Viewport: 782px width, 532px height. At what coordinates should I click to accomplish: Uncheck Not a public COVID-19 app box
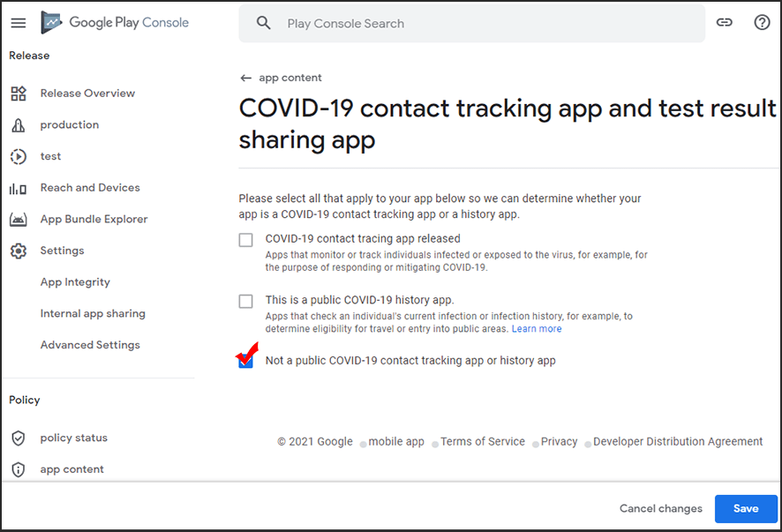[245, 362]
